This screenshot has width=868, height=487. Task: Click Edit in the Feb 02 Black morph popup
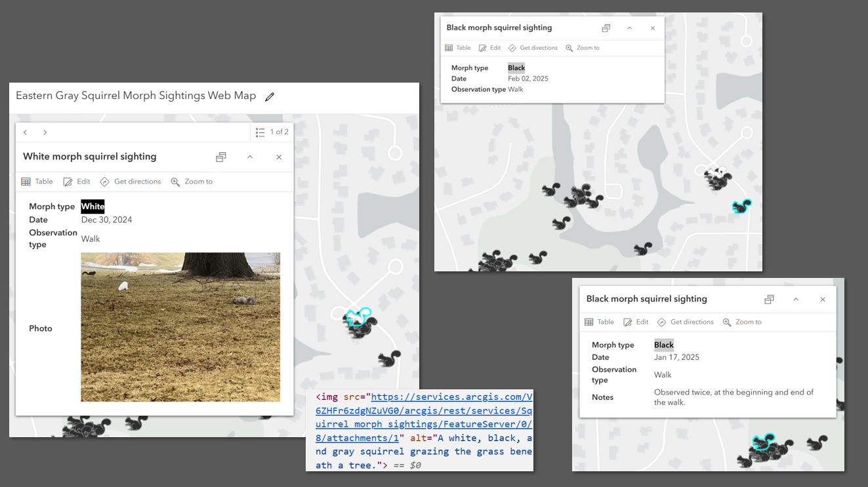pos(489,47)
